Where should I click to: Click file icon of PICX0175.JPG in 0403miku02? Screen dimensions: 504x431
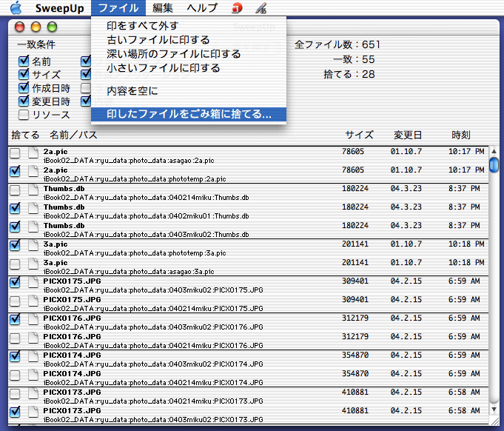tap(33, 282)
